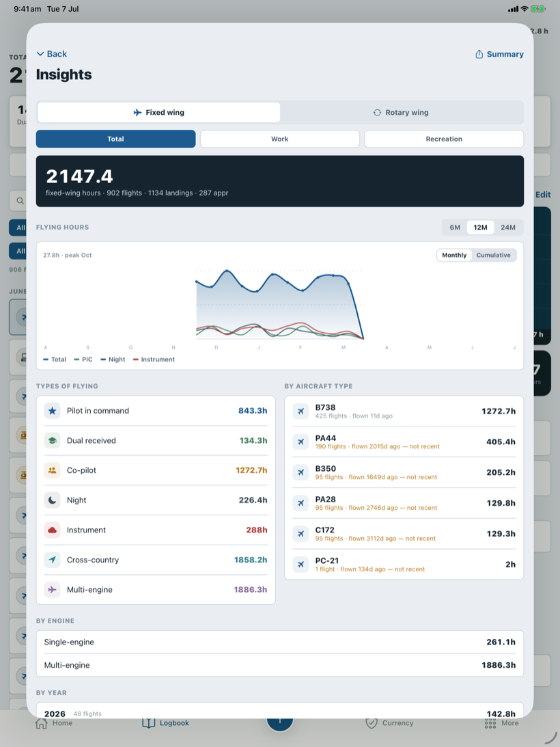
Task: Tap the star icon for Pilot in command
Action: click(x=53, y=411)
